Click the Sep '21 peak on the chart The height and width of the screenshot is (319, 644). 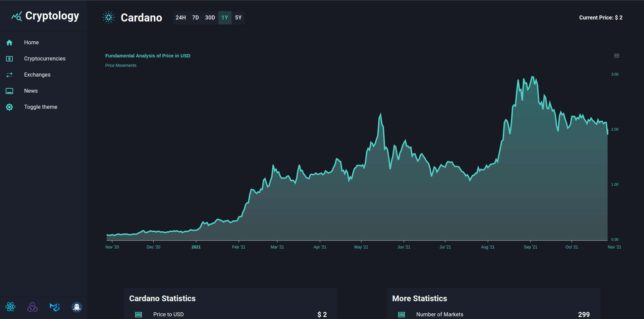(x=533, y=77)
